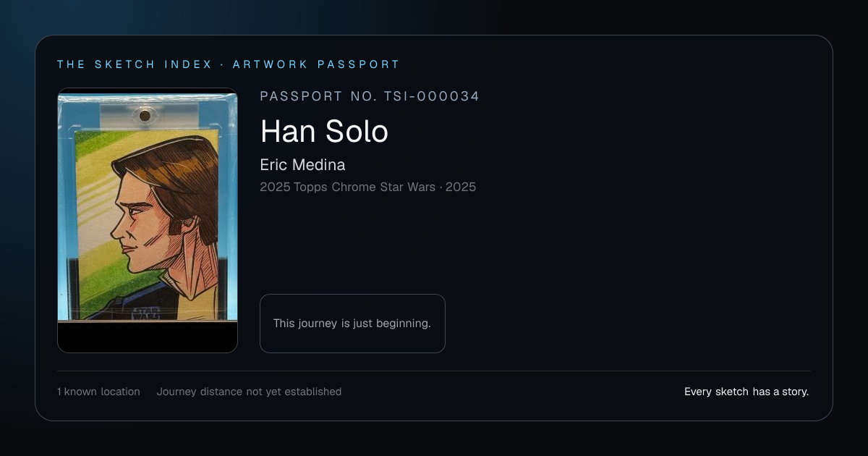Click the black strip beneath the card photo
The width and height of the screenshot is (868, 456).
coord(148,337)
